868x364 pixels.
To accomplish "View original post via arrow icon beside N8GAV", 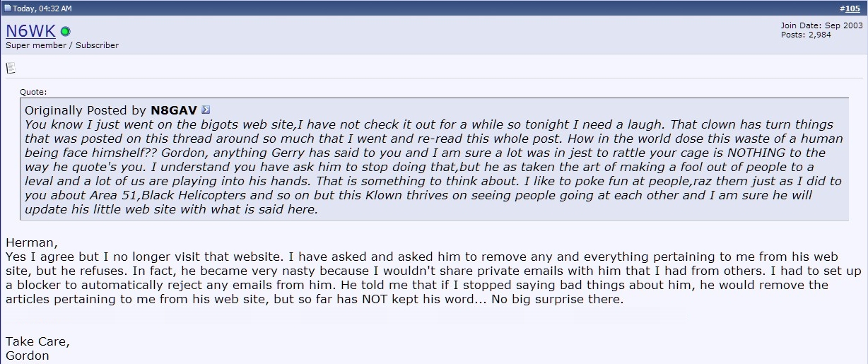I will pyautogui.click(x=206, y=110).
